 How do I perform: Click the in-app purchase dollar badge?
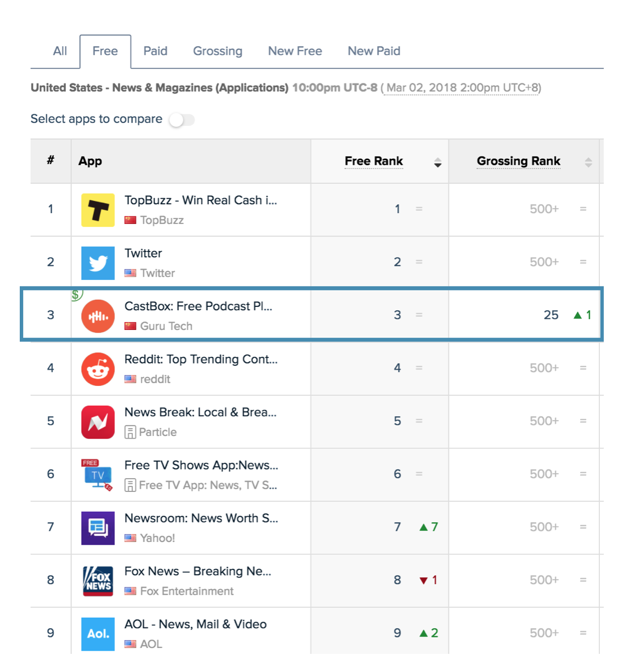[76, 295]
